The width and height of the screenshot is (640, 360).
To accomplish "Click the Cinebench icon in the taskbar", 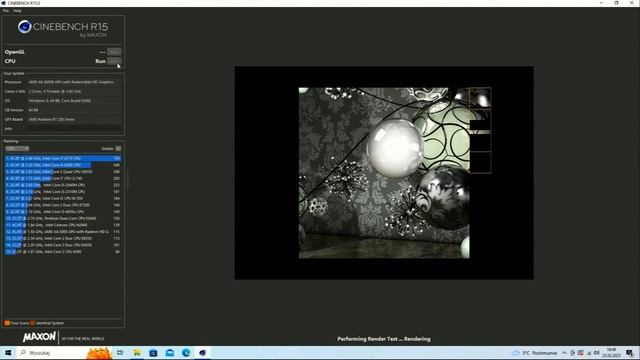I will (202, 353).
